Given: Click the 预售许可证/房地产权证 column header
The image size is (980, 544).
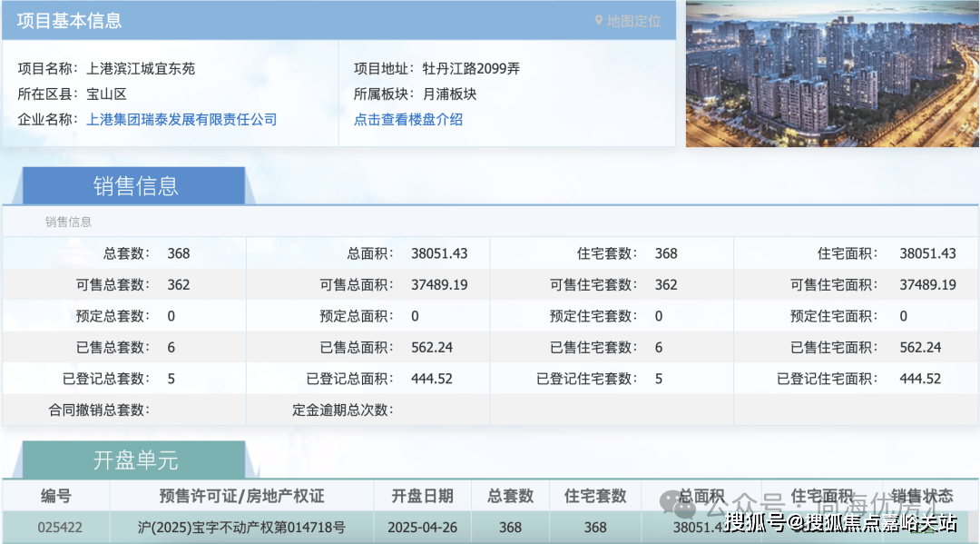Looking at the screenshot, I should tap(241, 496).
